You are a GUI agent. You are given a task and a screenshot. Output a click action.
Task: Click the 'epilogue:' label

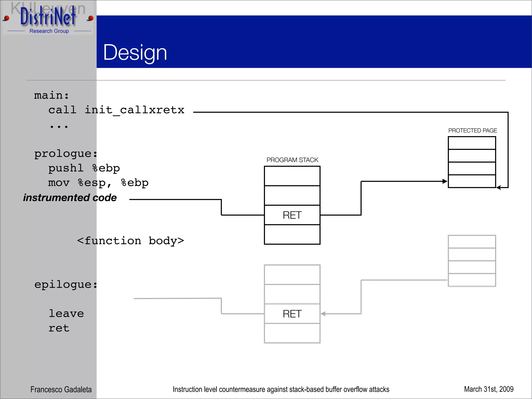[x=66, y=284]
